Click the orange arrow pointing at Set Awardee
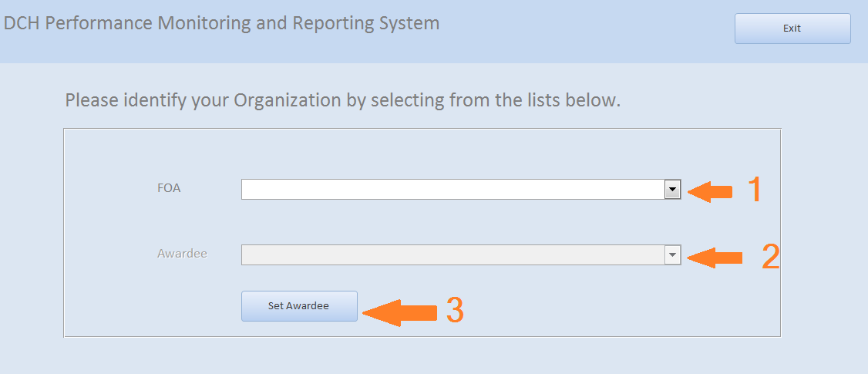 coord(399,312)
